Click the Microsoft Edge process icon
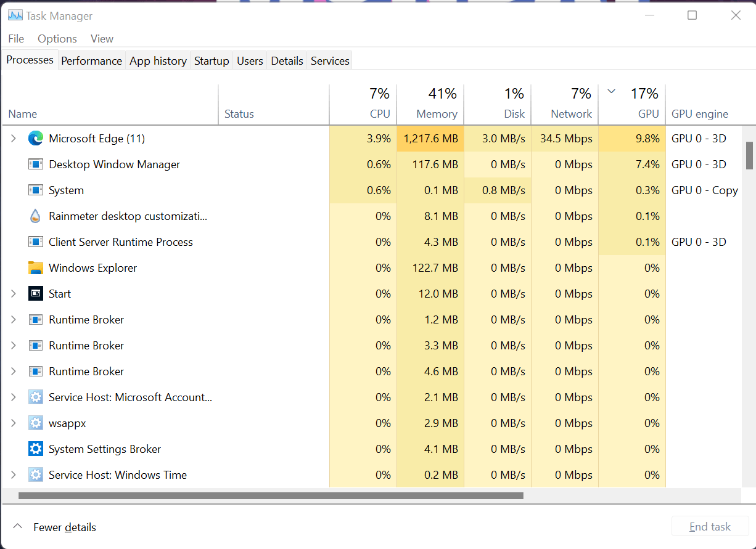The width and height of the screenshot is (756, 549). [x=36, y=139]
